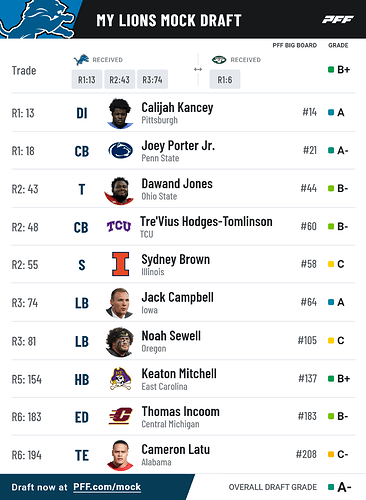Viewport: 366px width, 500px height.
Task: Click the TCU logo icon
Action: [x=119, y=226]
